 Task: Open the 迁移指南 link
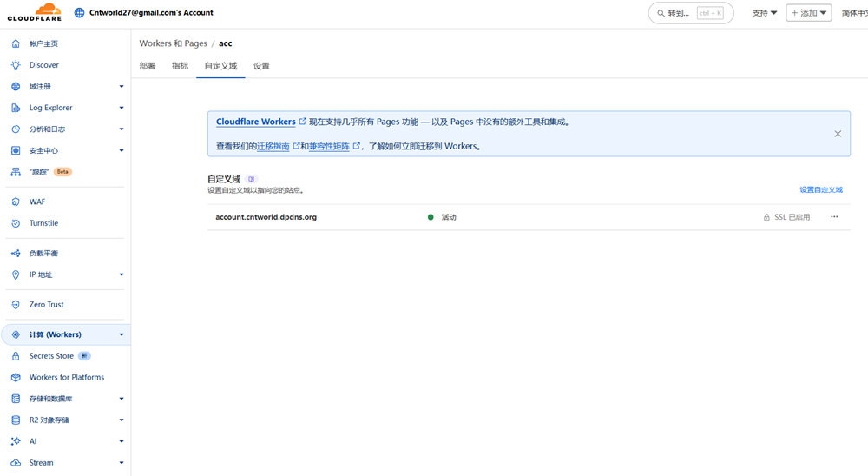point(273,146)
